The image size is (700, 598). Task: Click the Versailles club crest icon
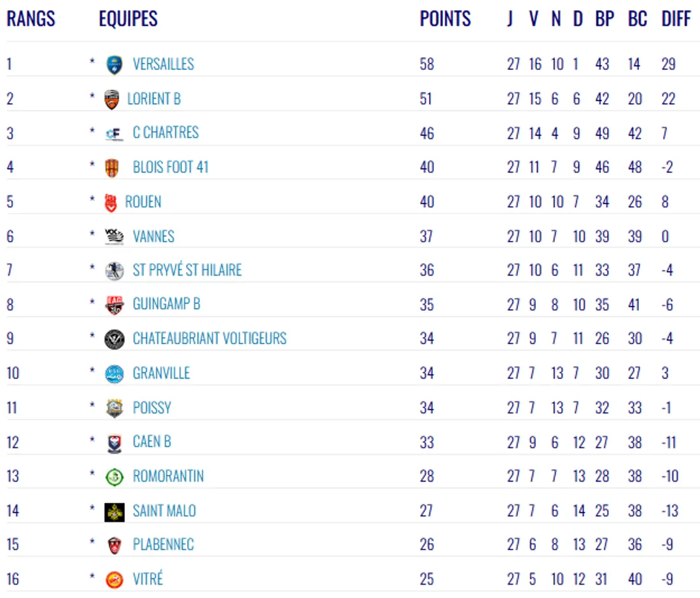tap(115, 64)
